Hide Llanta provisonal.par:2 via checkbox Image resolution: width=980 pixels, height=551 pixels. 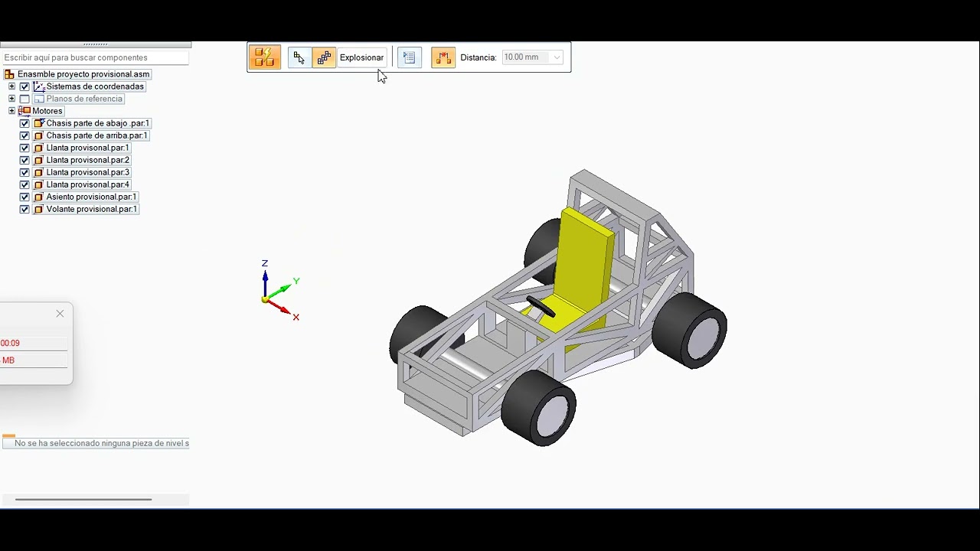[24, 160]
